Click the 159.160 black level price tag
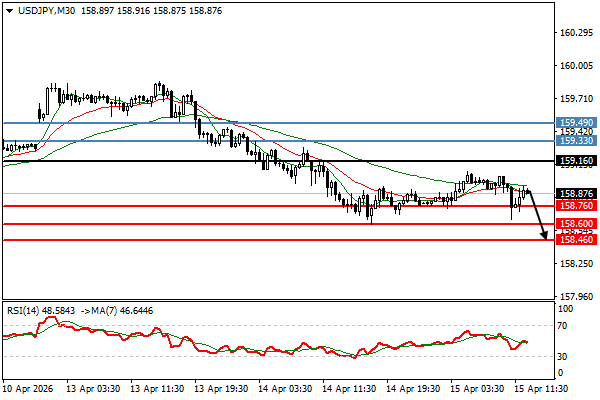 click(x=577, y=161)
